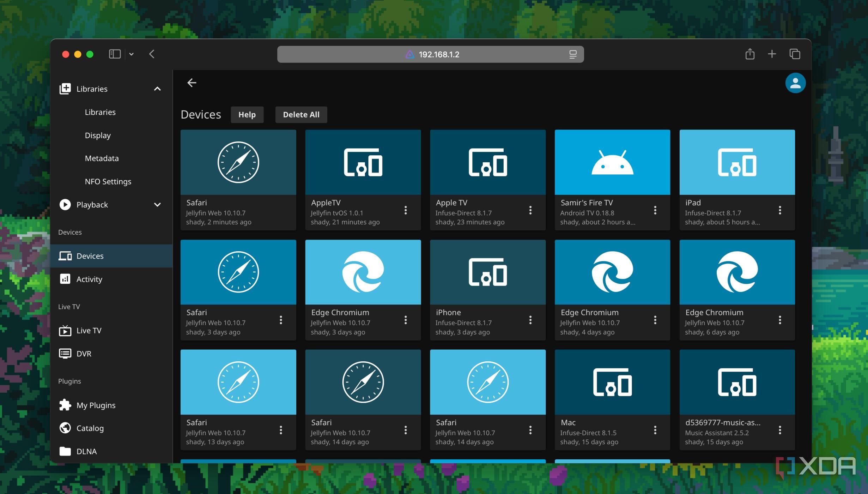Open DVR in the sidebar

(111, 354)
